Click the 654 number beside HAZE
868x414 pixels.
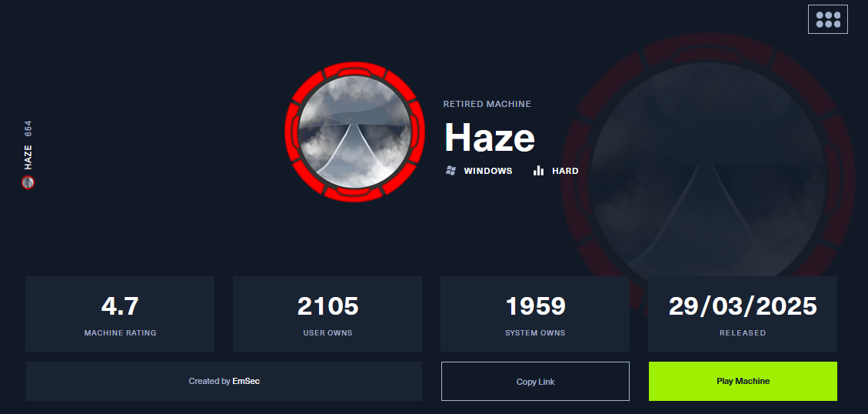28,129
